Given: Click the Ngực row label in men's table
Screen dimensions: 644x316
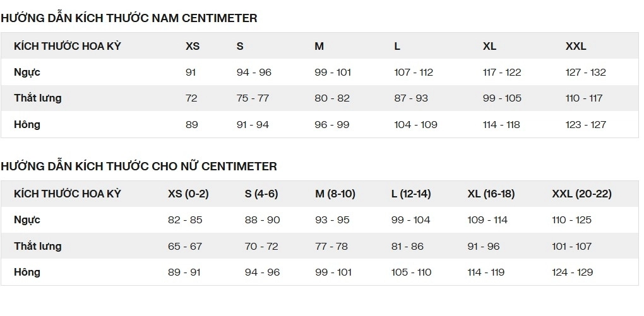Looking at the screenshot, I should coord(27,73).
